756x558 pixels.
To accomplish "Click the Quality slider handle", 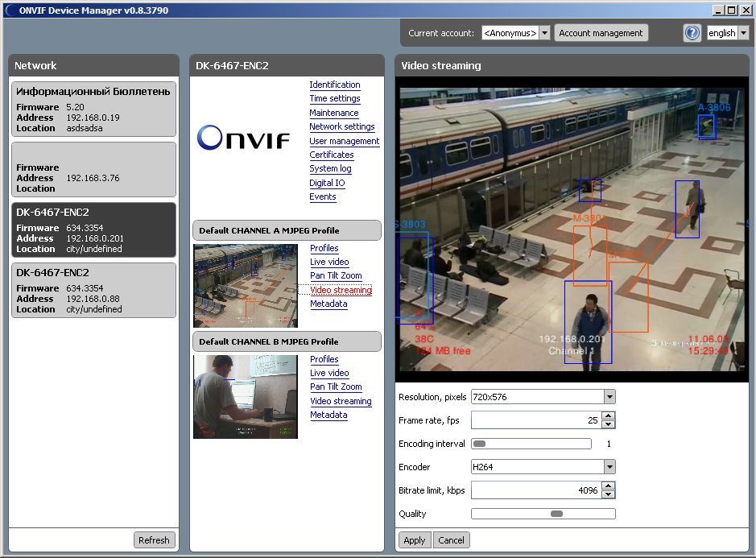I will [556, 514].
